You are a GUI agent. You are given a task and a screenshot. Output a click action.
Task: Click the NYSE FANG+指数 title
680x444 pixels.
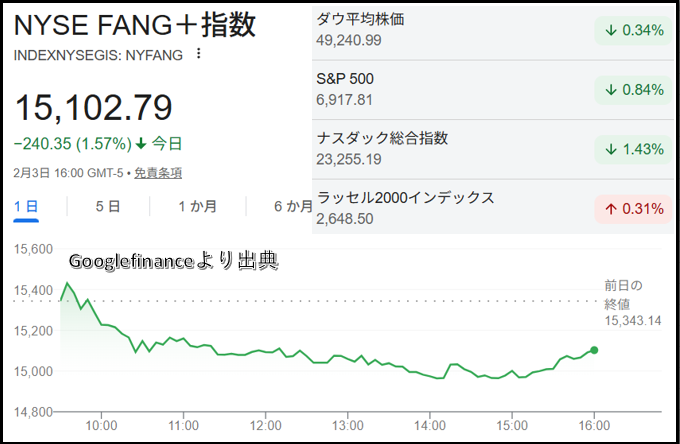pos(134,24)
